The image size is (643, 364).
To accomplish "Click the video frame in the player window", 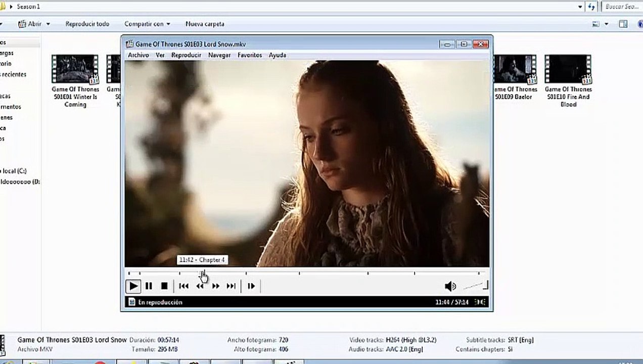I will pyautogui.click(x=307, y=163).
